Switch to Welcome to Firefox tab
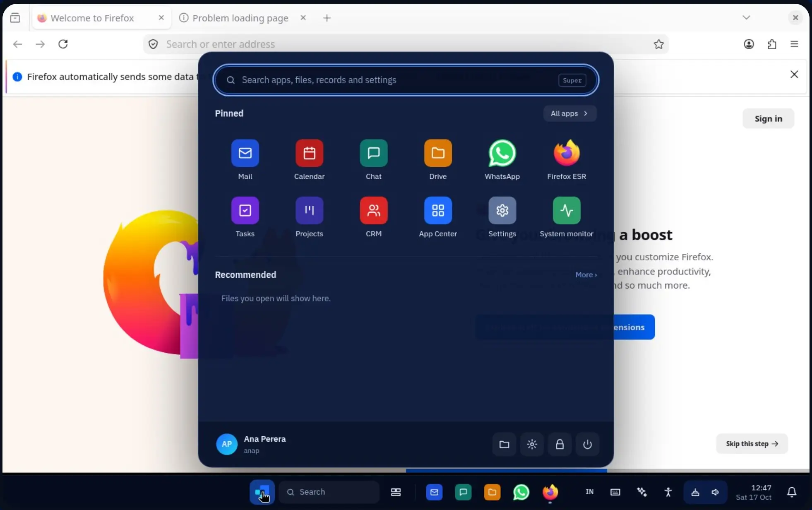The image size is (812, 510). coord(101,18)
